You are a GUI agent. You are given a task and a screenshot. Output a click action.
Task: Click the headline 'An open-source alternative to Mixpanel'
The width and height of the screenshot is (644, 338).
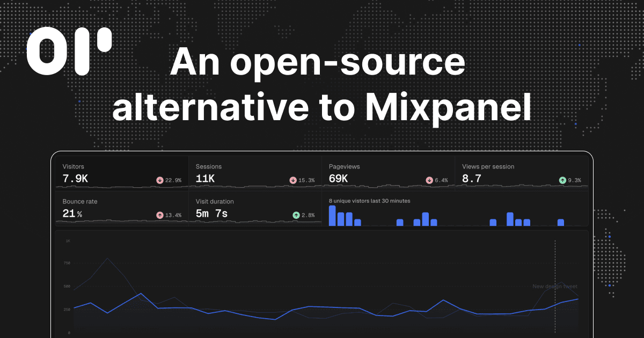tap(321, 85)
